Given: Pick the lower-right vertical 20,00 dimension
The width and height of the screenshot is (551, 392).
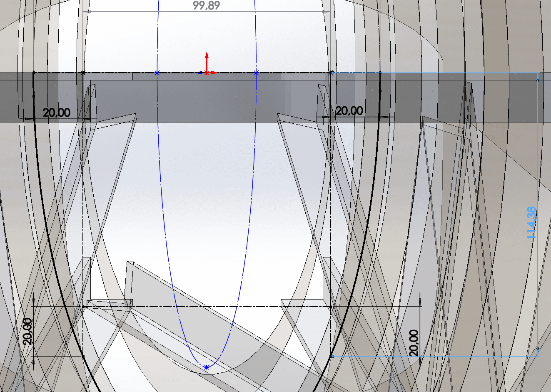Looking at the screenshot, I should pyautogui.click(x=414, y=342).
